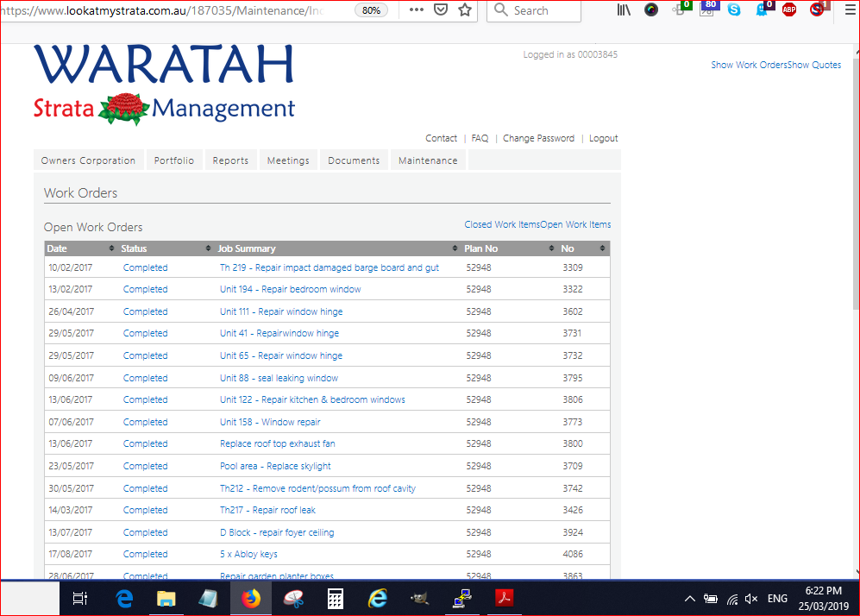Open Open Work Items link
Image resolution: width=860 pixels, height=616 pixels.
576,224
